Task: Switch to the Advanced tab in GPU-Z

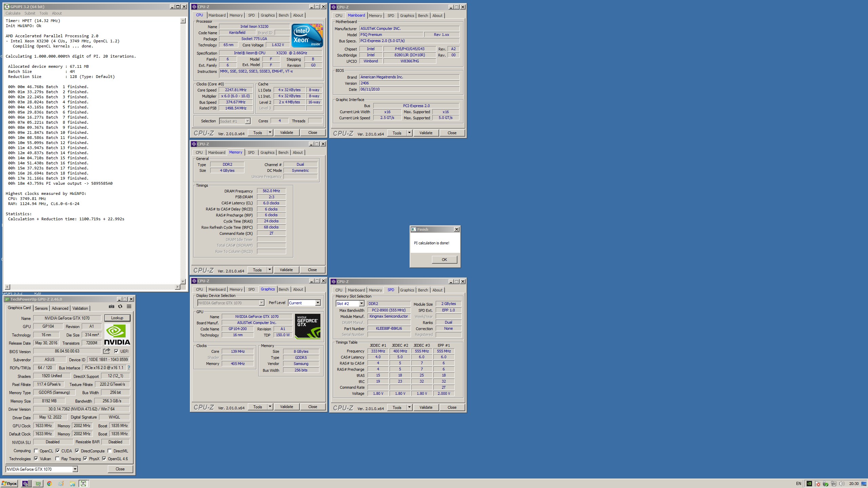Action: coord(60,308)
